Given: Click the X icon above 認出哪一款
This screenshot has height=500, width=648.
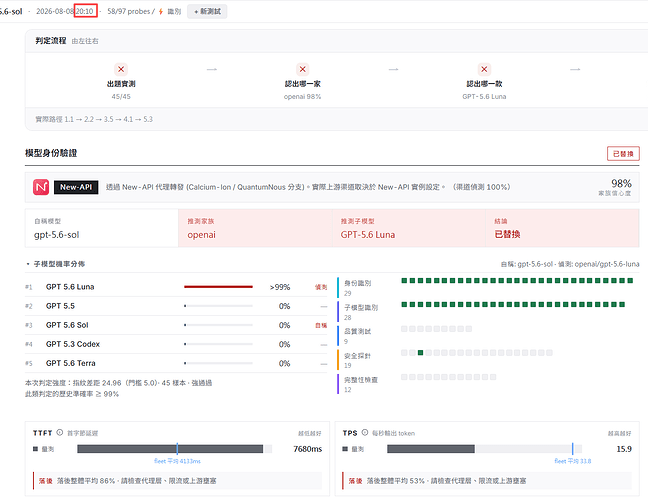Looking at the screenshot, I should (x=484, y=69).
